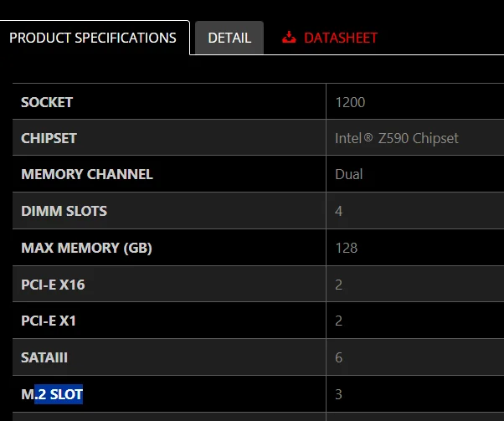Switch to the DETAIL tab

[x=229, y=38]
